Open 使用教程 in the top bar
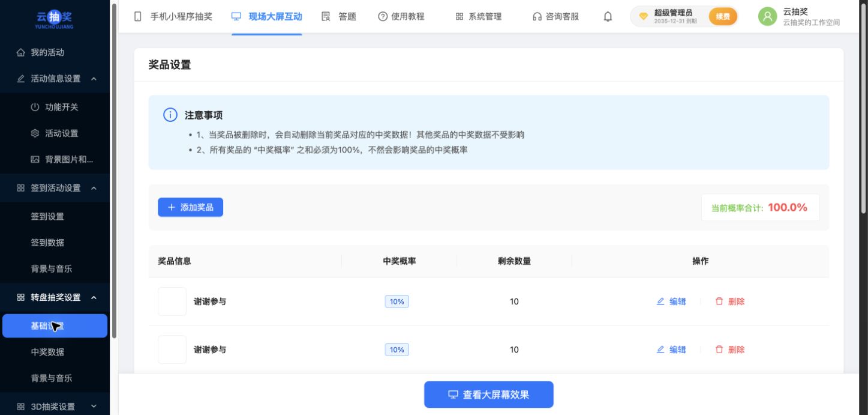 [408, 16]
